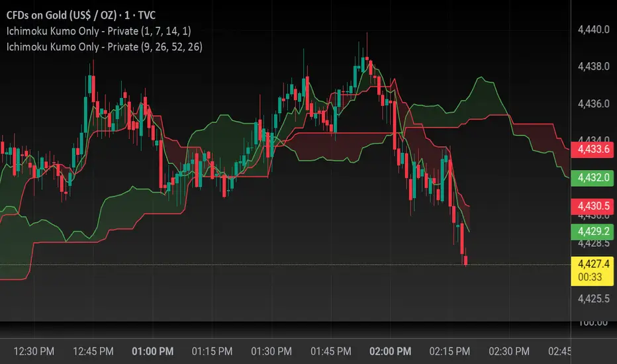Click the 02:00 PM time axis label
617x364 pixels.
click(x=391, y=351)
